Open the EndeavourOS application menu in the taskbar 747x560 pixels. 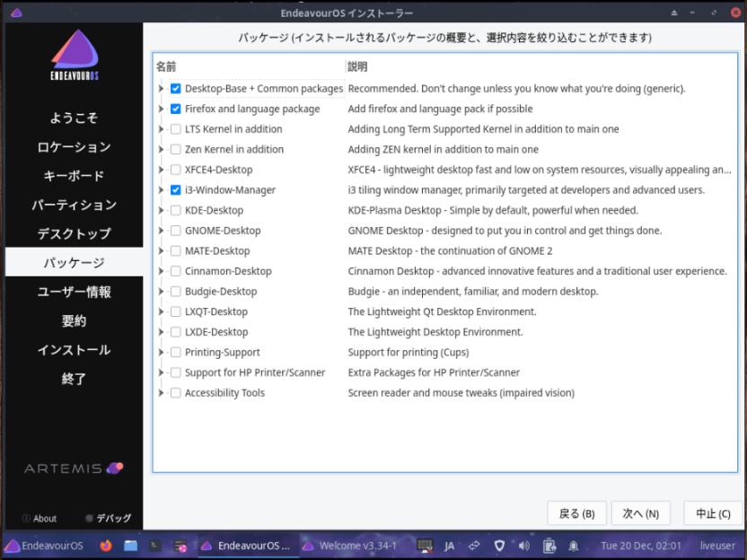coord(44,546)
